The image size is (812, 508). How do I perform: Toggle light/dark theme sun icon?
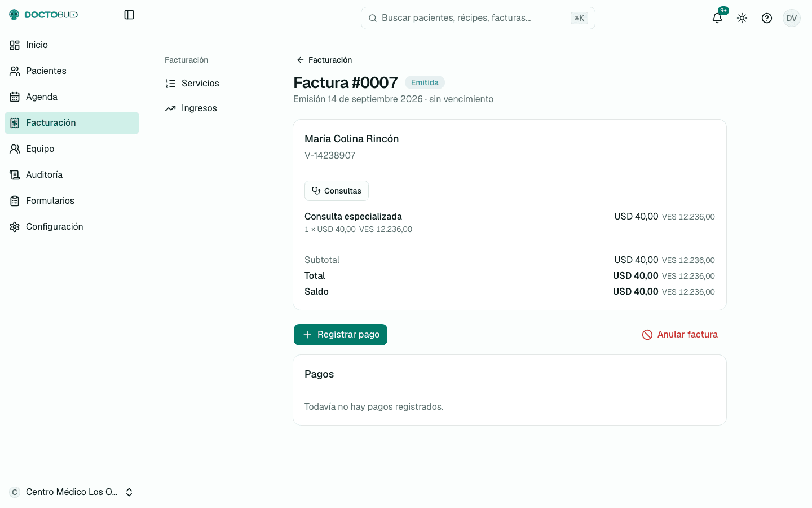(742, 18)
